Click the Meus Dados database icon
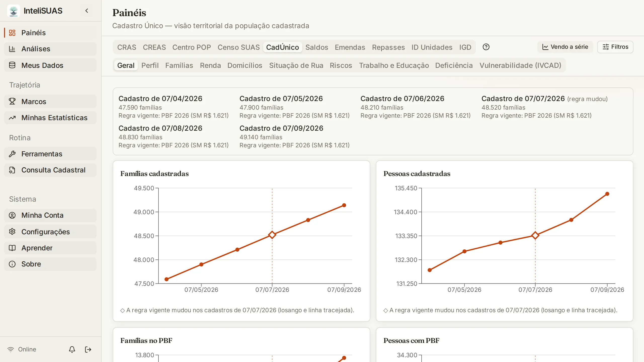Image resolution: width=644 pixels, height=362 pixels. point(12,65)
